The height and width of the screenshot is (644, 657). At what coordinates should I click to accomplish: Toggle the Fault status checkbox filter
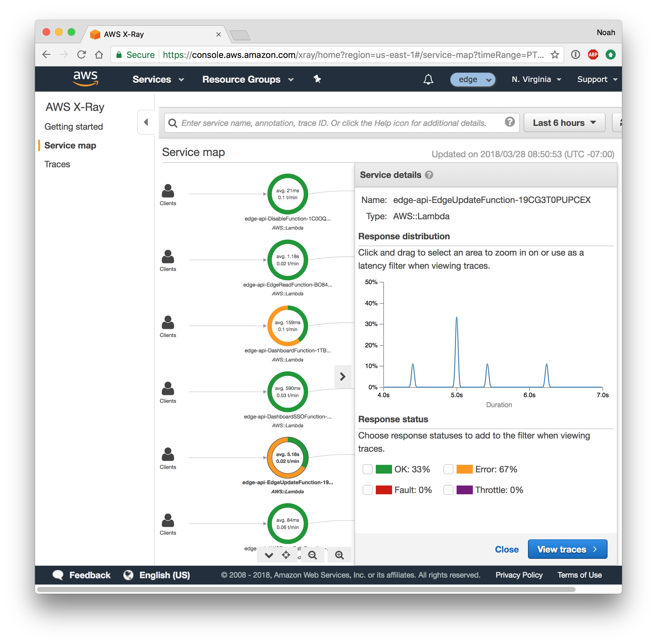[x=366, y=490]
